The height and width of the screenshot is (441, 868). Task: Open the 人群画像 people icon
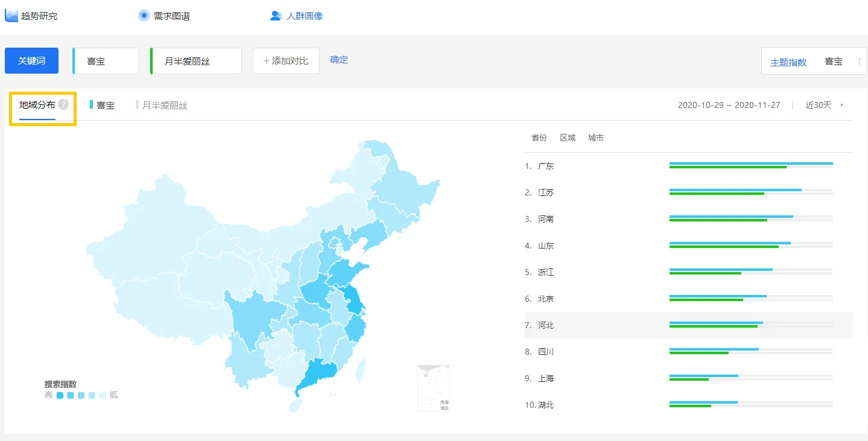tap(276, 15)
